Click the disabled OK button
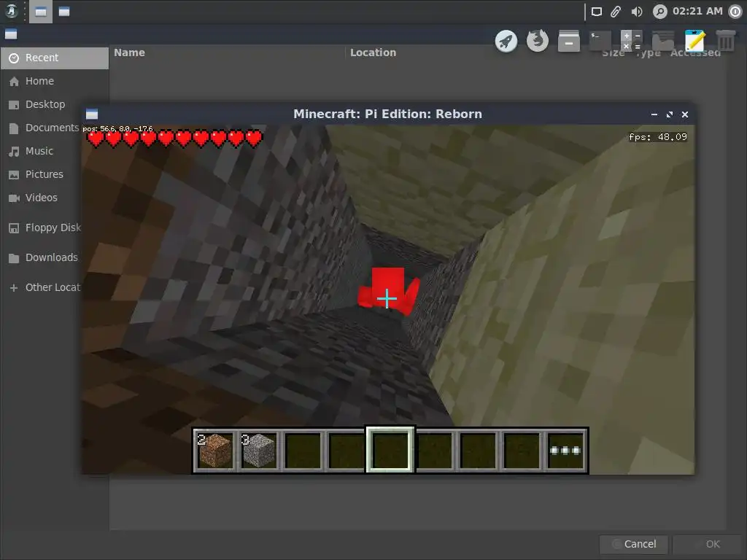 point(706,544)
